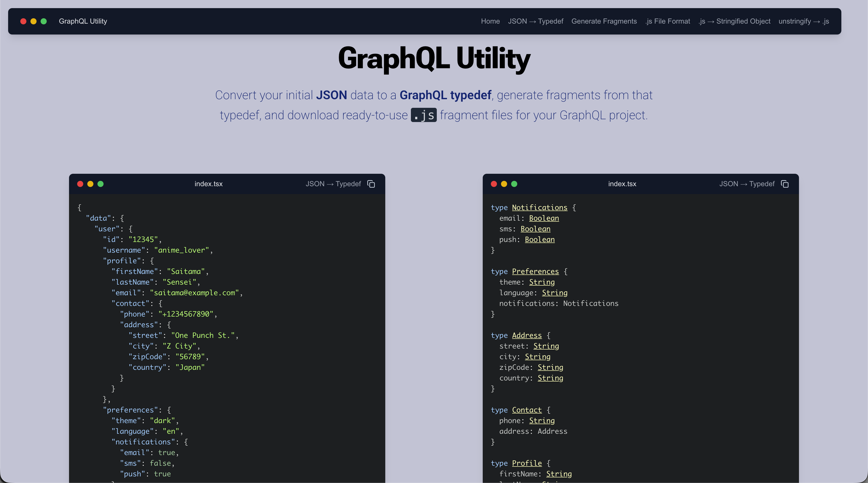
Task: Click the "Saitama" firstName value
Action: [186, 271]
